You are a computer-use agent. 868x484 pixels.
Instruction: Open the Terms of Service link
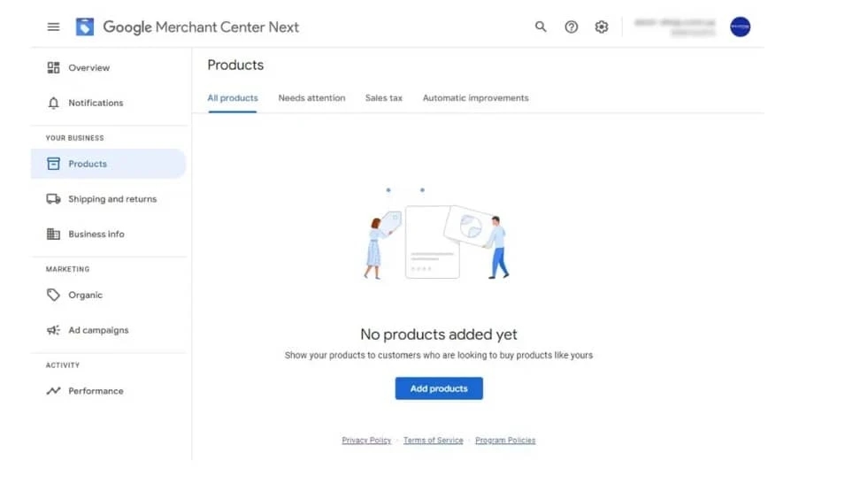point(433,441)
